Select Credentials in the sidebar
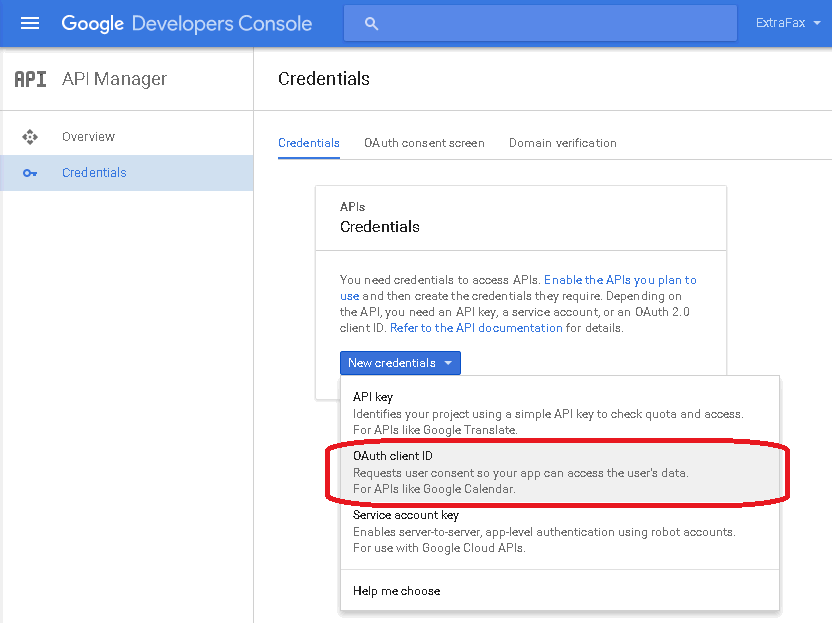 coord(127,173)
